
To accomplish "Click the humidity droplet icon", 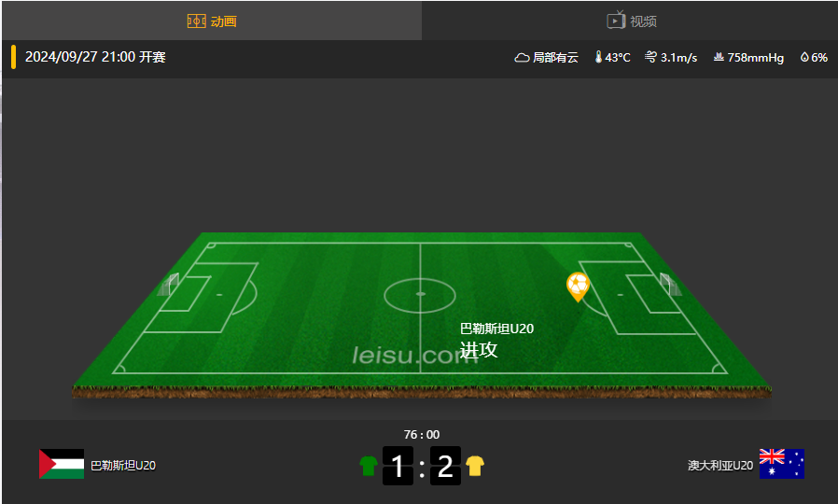I will [804, 57].
